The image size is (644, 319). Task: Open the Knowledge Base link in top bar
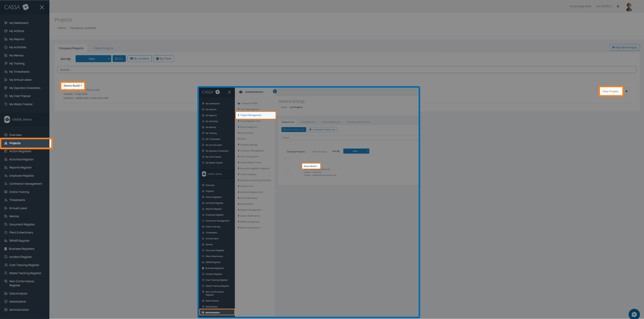[580, 6]
